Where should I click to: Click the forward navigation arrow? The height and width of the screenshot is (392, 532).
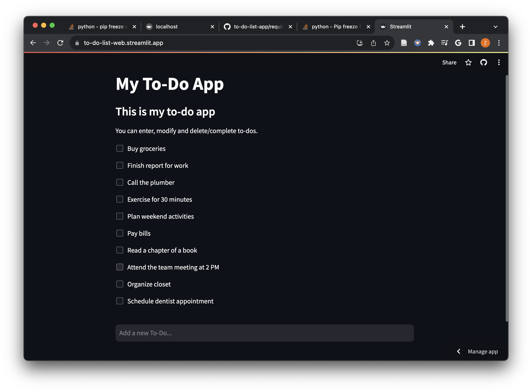(47, 43)
